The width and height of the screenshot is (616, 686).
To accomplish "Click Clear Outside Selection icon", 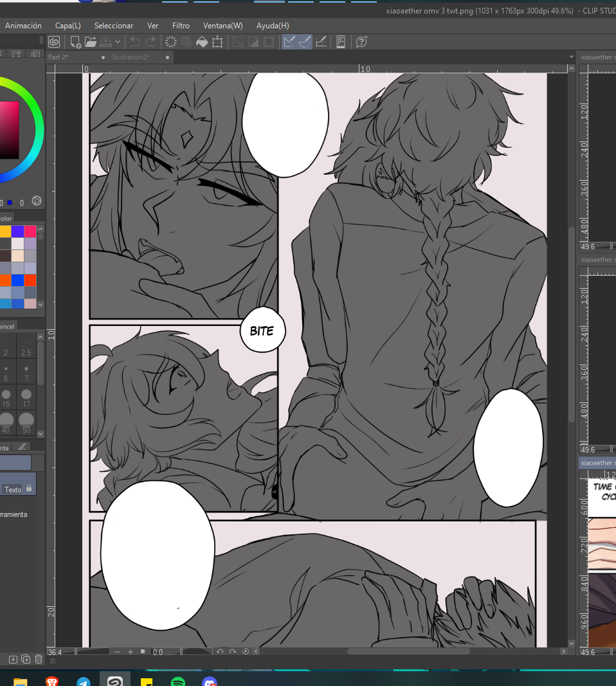I will pos(186,42).
